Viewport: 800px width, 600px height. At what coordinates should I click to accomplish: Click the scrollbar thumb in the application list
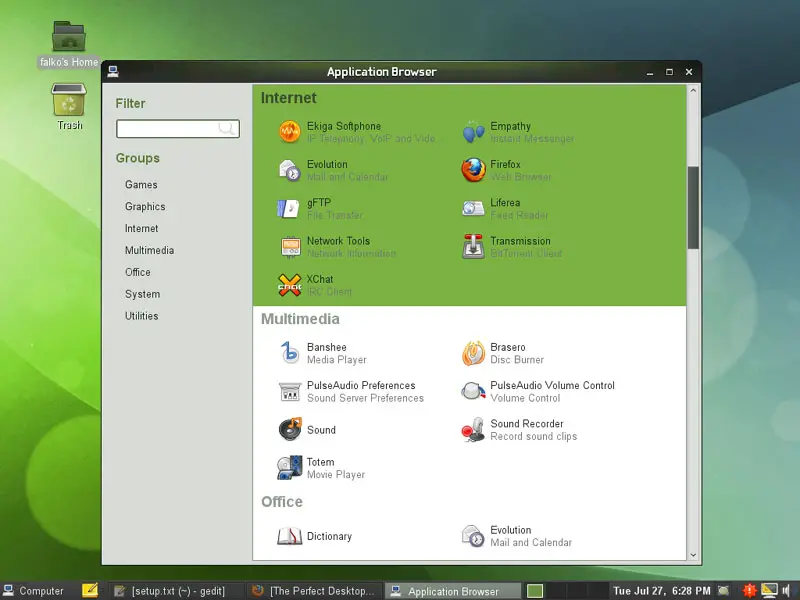693,207
